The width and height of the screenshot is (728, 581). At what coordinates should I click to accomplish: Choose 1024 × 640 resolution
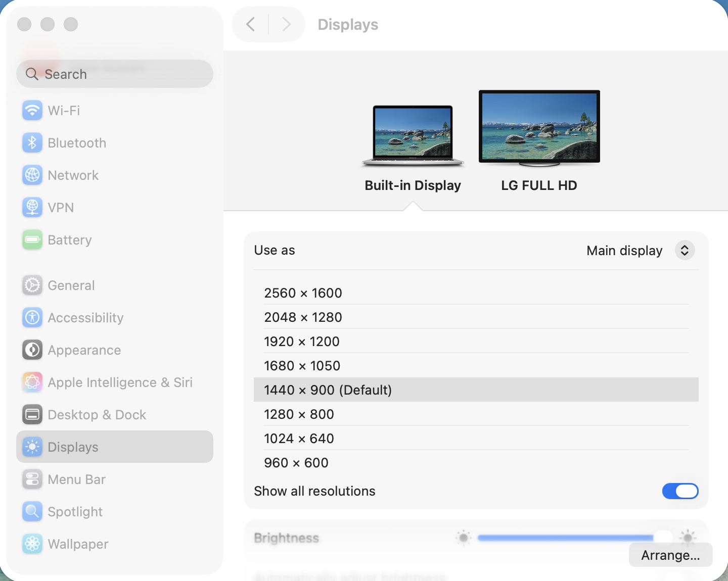click(x=476, y=439)
